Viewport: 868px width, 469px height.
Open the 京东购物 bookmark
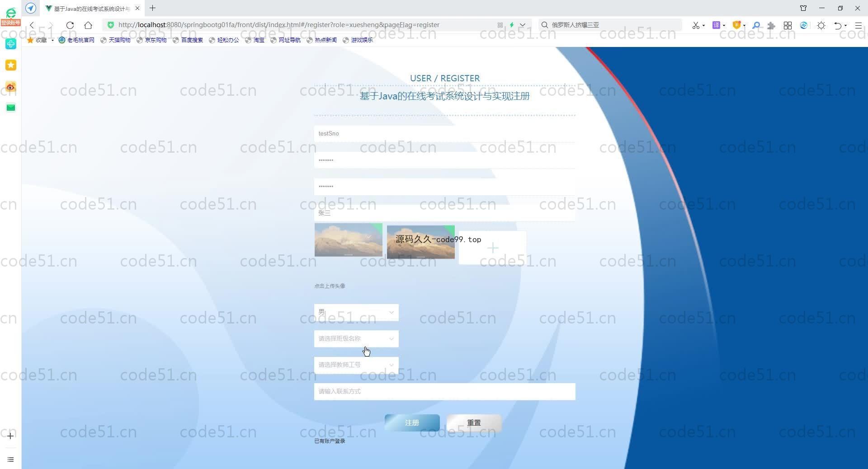tap(151, 40)
